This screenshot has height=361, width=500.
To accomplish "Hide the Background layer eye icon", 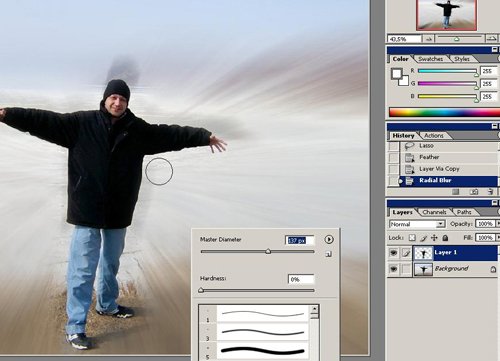I will 393,269.
